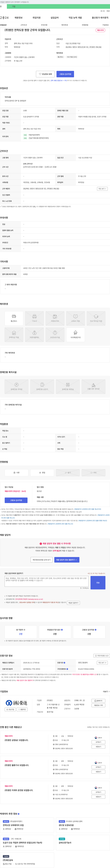110x868 pixels.
Task: Click the 채용정보 이력 button
Action: 98,705
